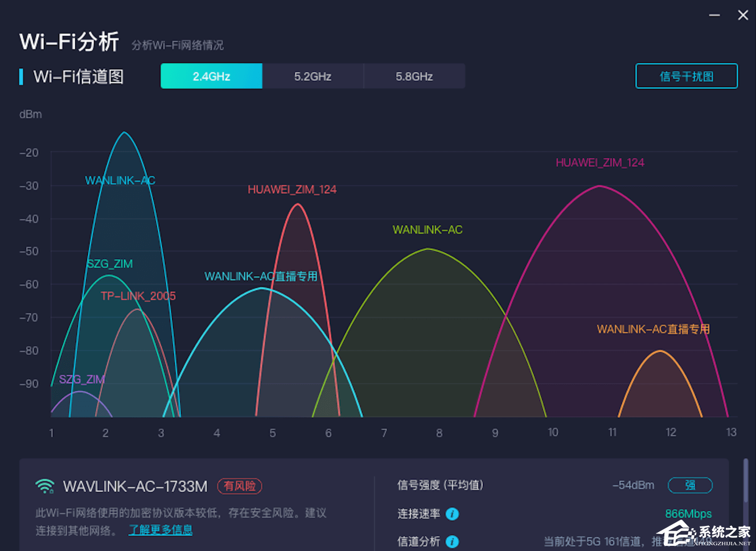Select the TP-LINK_2005 network label
The height and width of the screenshot is (551, 756).
pyautogui.click(x=138, y=296)
